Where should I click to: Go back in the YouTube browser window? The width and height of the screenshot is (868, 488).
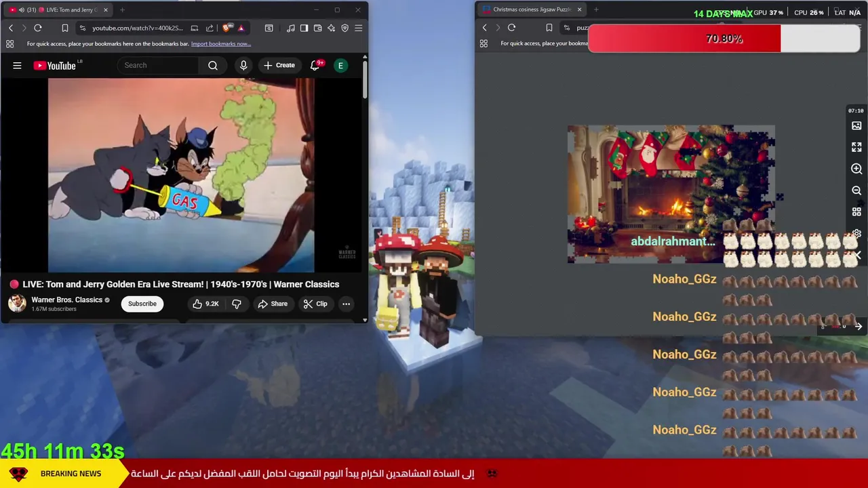point(11,28)
